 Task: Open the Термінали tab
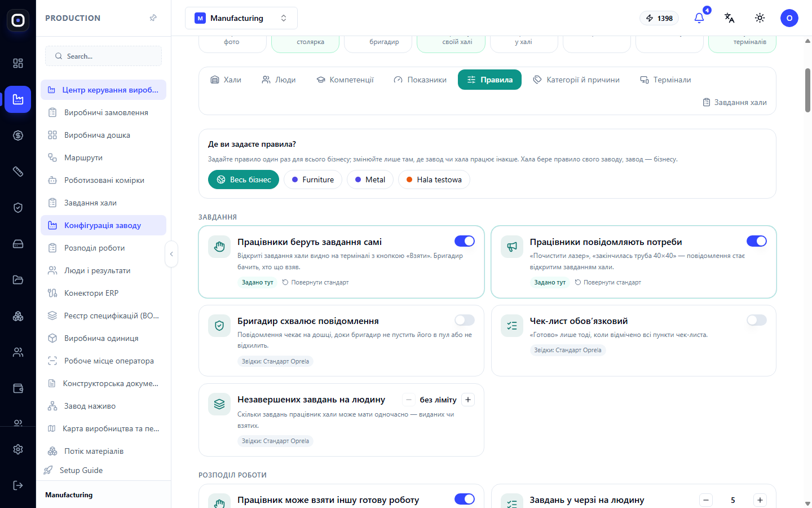[665, 80]
